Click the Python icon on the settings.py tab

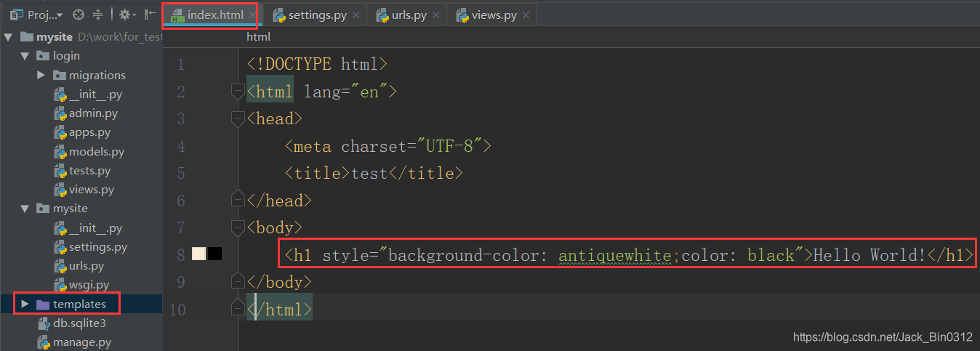[278, 15]
